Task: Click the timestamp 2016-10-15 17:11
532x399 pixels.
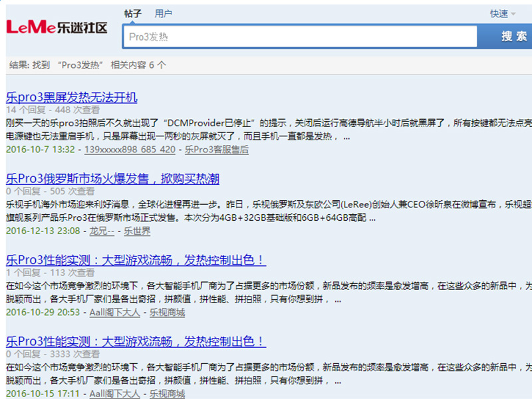Action: [x=43, y=394]
